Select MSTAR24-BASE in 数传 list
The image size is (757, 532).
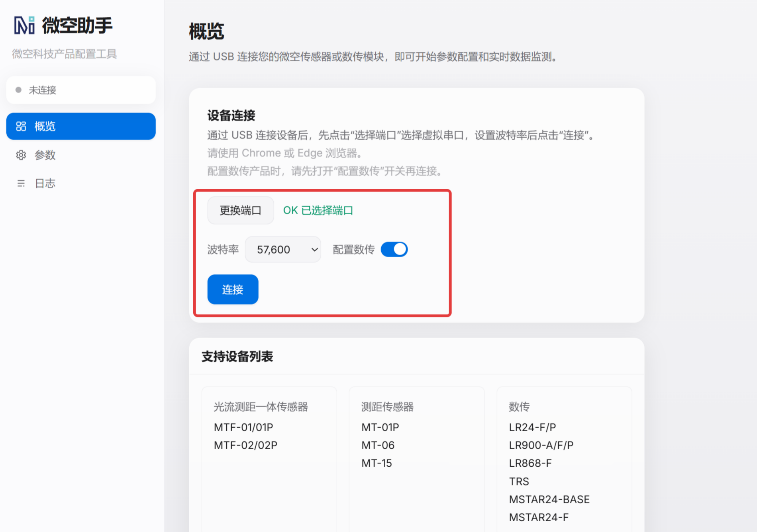549,499
